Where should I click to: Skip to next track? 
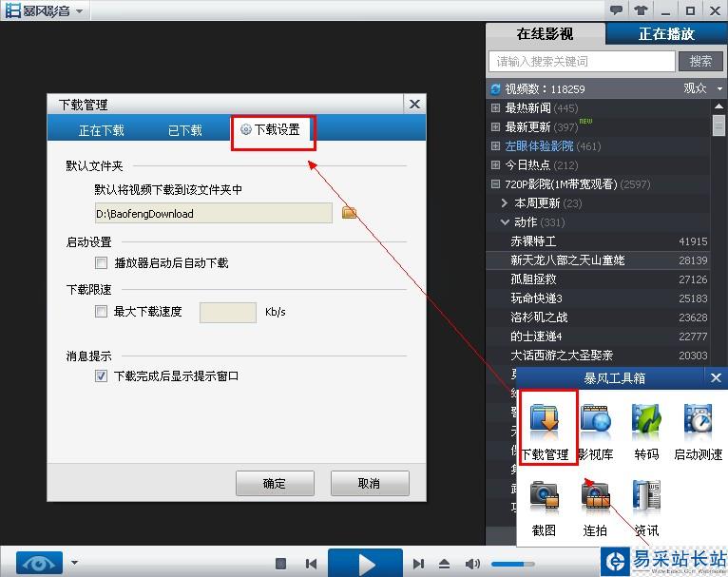click(418, 564)
